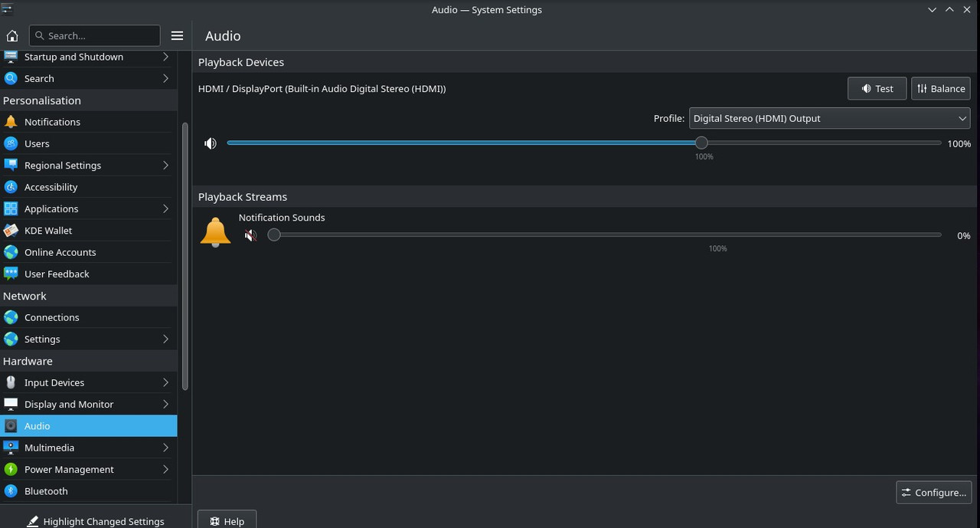The width and height of the screenshot is (980, 528).
Task: Click the Bluetooth icon in sidebar
Action: pos(11,491)
